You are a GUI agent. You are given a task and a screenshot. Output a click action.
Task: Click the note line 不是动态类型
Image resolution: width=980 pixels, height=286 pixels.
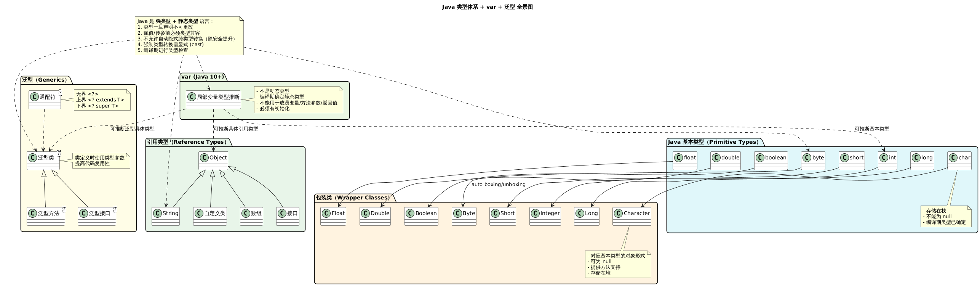[x=273, y=91]
